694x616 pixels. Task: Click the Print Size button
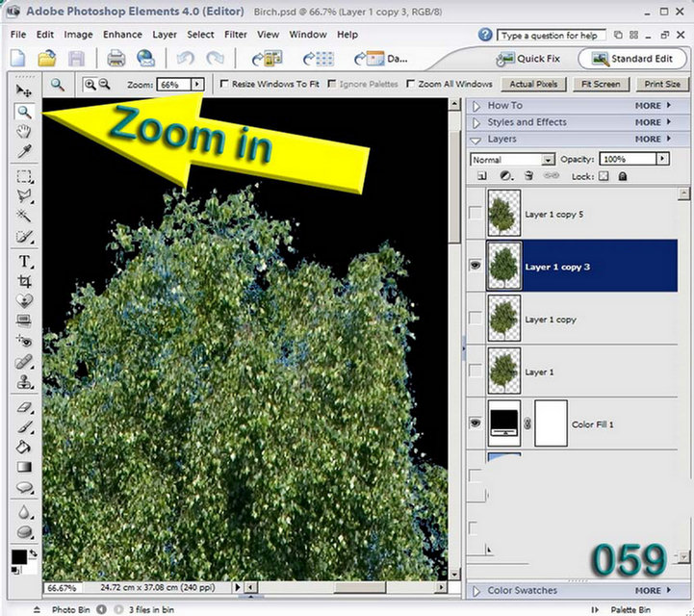coord(662,84)
